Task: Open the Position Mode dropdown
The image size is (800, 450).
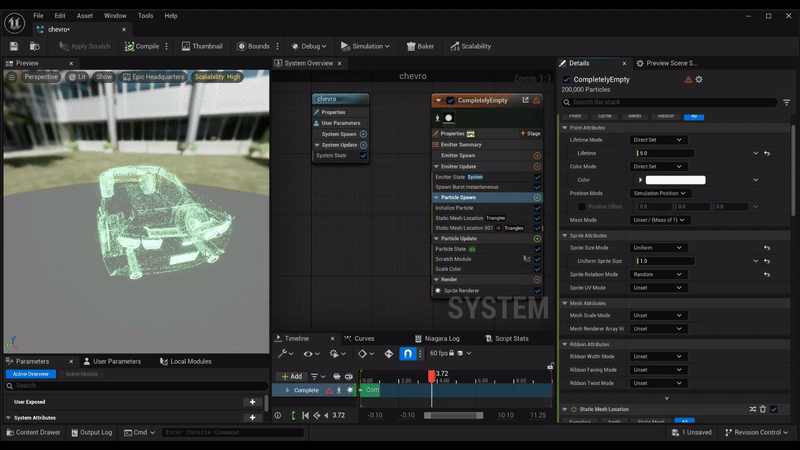Action: click(x=660, y=193)
